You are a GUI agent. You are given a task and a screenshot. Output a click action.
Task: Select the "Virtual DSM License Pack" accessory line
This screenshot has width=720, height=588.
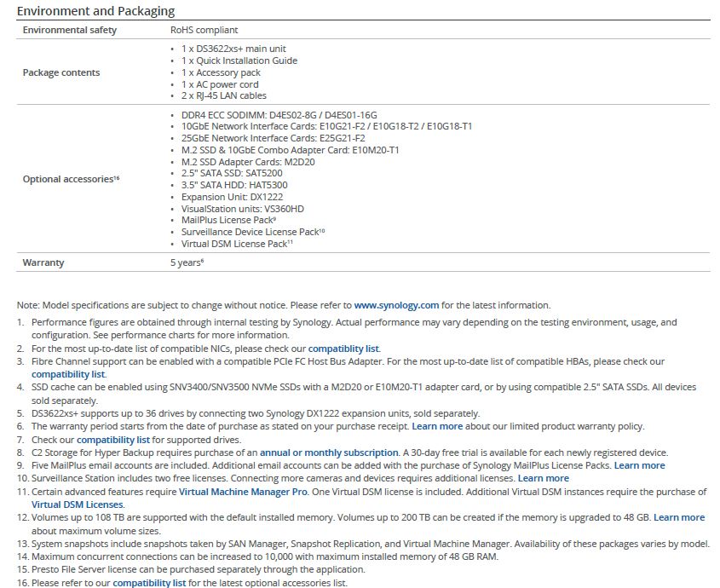[x=237, y=244]
